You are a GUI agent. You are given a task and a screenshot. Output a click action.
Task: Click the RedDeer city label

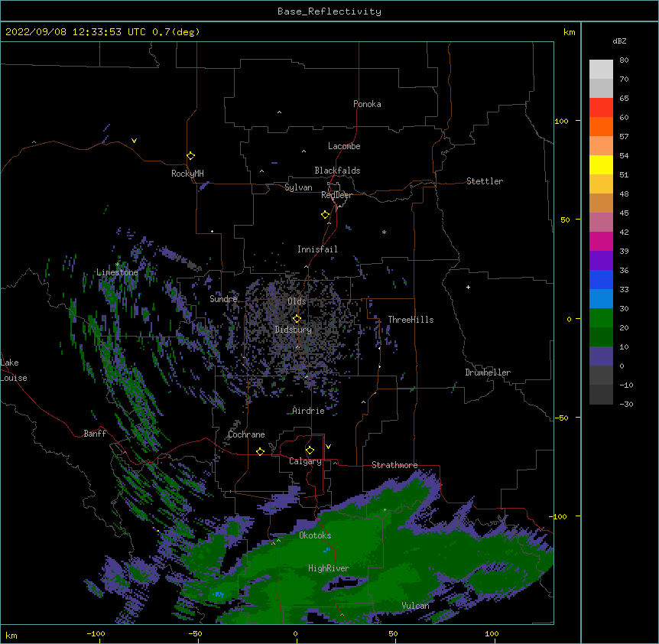[x=336, y=195]
